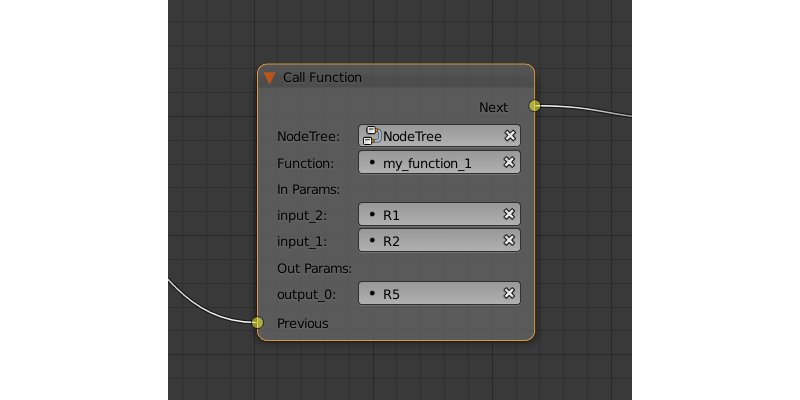Click the bullet icon beside R5

[372, 293]
